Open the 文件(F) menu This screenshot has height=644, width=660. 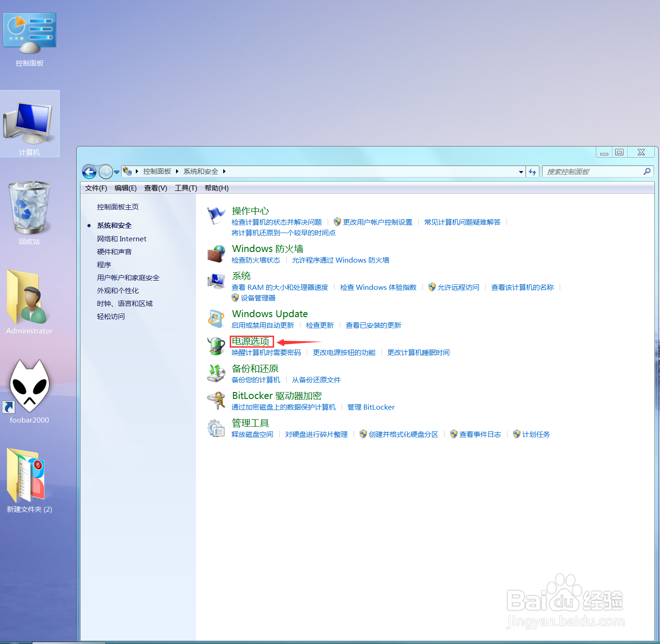(96, 188)
